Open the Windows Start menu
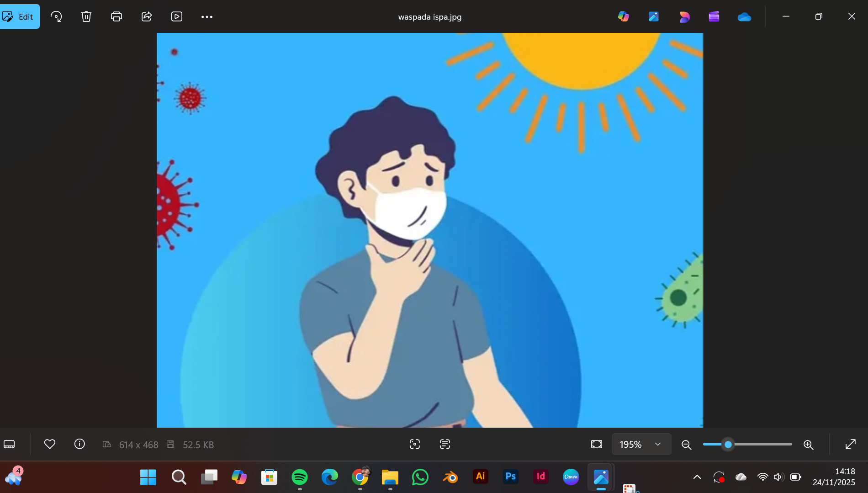The image size is (868, 493). 148,477
